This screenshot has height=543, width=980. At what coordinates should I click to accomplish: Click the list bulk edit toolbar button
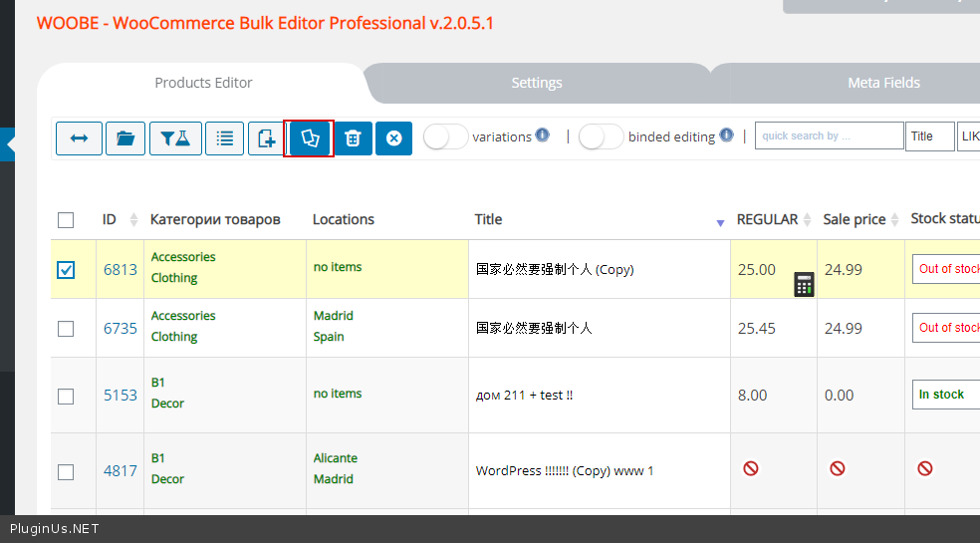point(224,138)
